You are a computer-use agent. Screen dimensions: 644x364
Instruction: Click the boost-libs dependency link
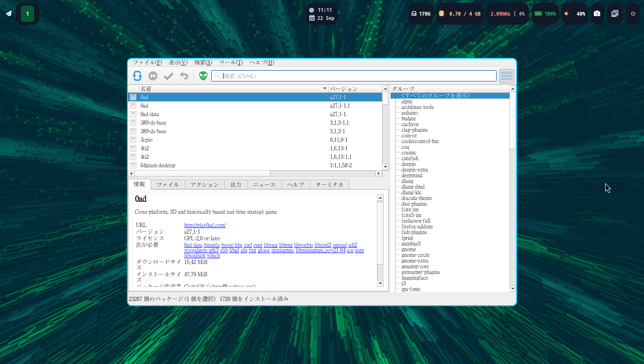232,245
